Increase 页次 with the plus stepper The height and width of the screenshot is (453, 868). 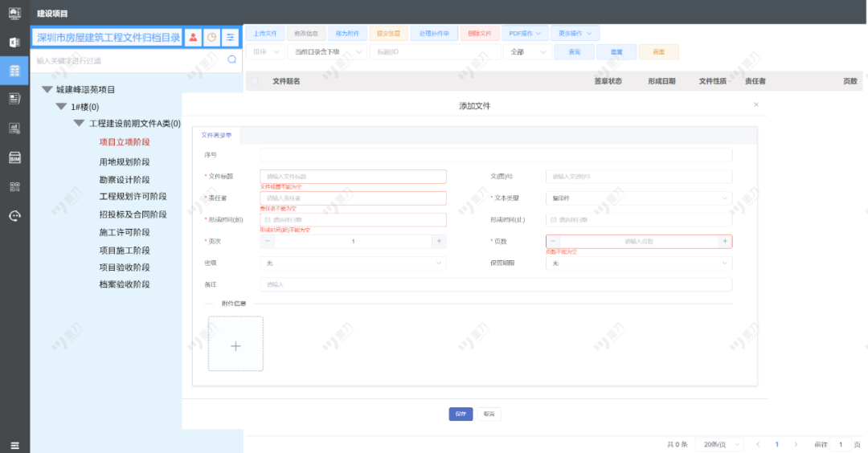point(439,241)
